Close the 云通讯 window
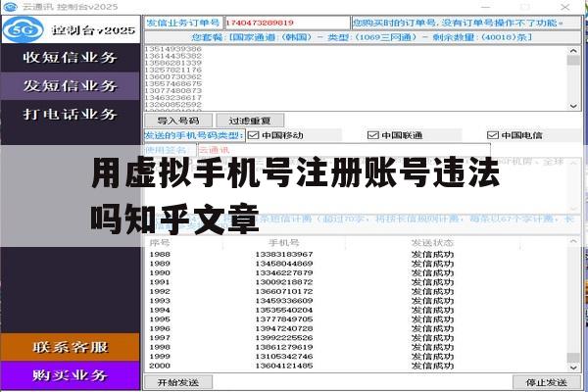Viewport: 588px width, 392px height. tap(565, 7)
